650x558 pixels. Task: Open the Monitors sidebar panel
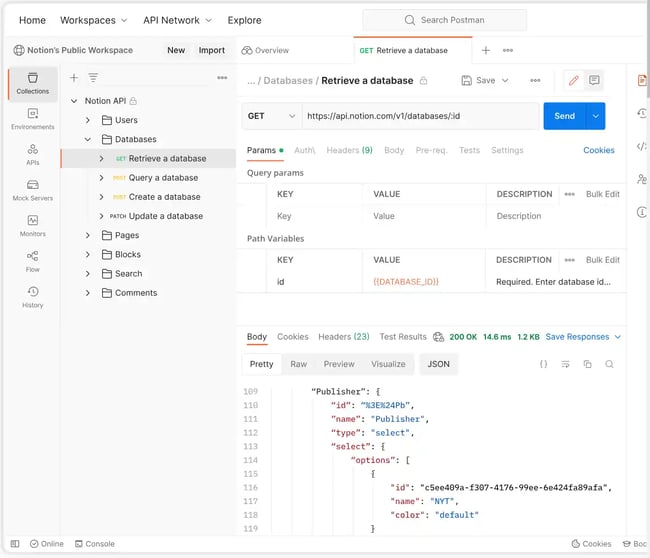pyautogui.click(x=32, y=225)
